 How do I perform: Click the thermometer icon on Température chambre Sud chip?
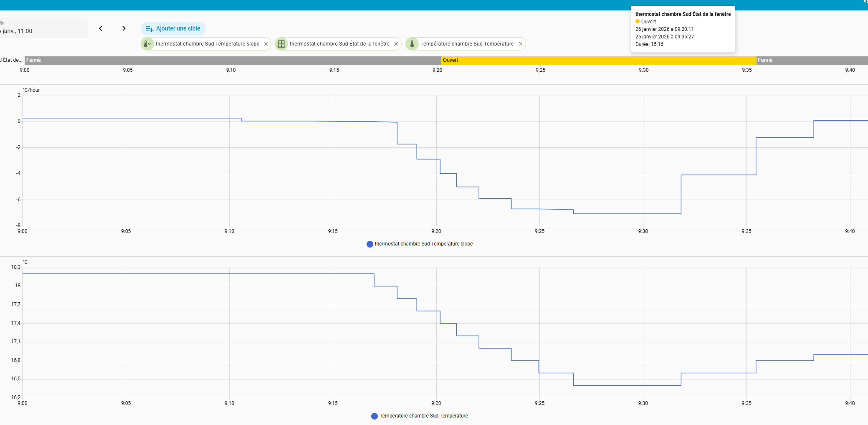(412, 44)
